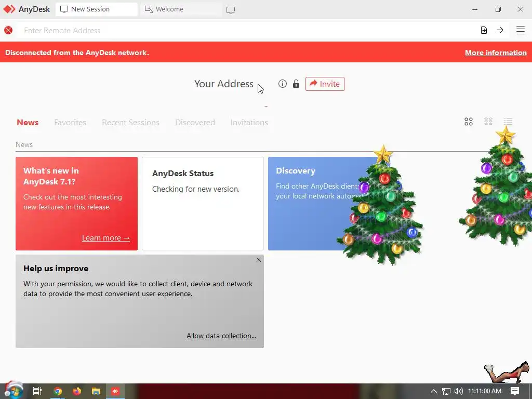Dismiss the Help us improve card
Screen dimensions: 532x399
pyautogui.click(x=259, y=260)
